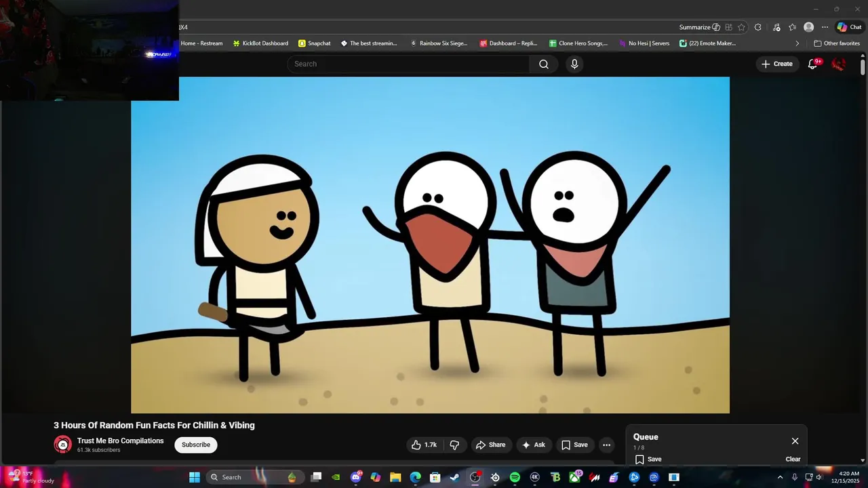Image resolution: width=868 pixels, height=488 pixels.
Task: Click the Create button on YouTube
Action: tap(777, 64)
